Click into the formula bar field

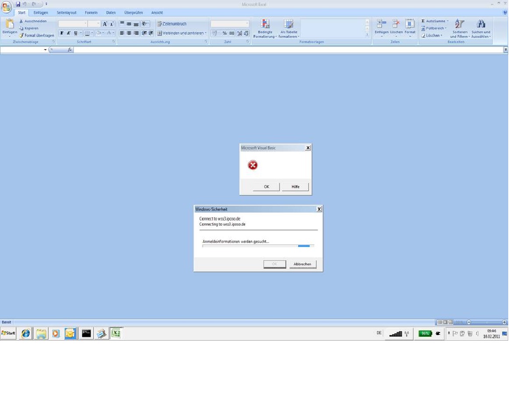[x=288, y=50]
